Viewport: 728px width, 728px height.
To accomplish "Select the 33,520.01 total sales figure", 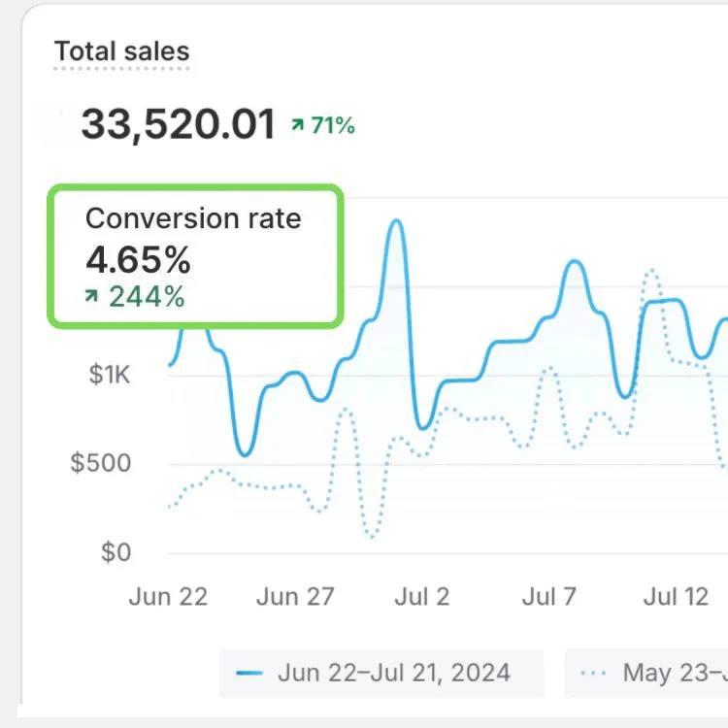I will click(179, 124).
